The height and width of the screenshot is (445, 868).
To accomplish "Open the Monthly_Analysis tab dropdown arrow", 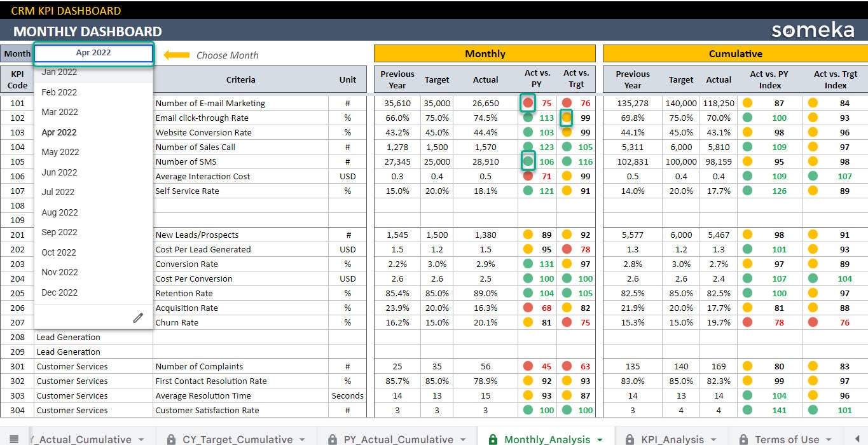I will coord(600,439).
